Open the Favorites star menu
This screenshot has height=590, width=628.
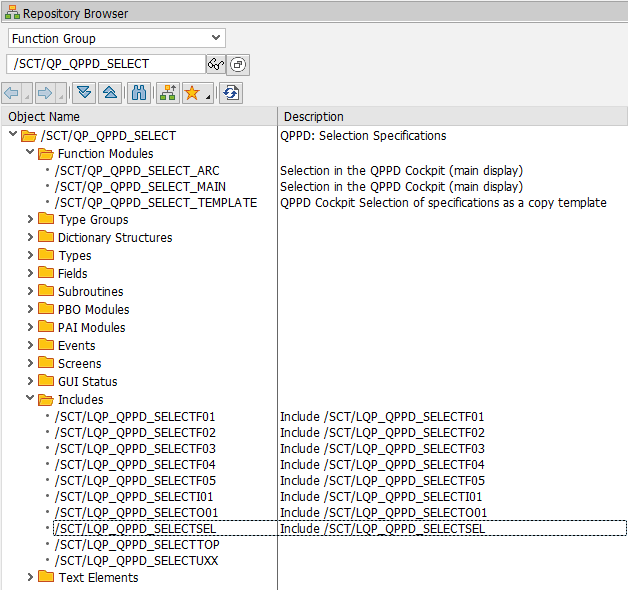[197, 92]
